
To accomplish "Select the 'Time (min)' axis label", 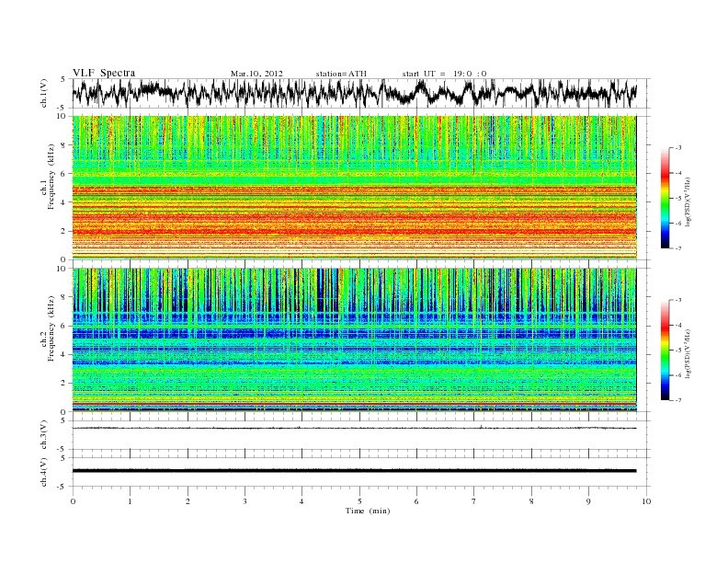I will (x=368, y=511).
